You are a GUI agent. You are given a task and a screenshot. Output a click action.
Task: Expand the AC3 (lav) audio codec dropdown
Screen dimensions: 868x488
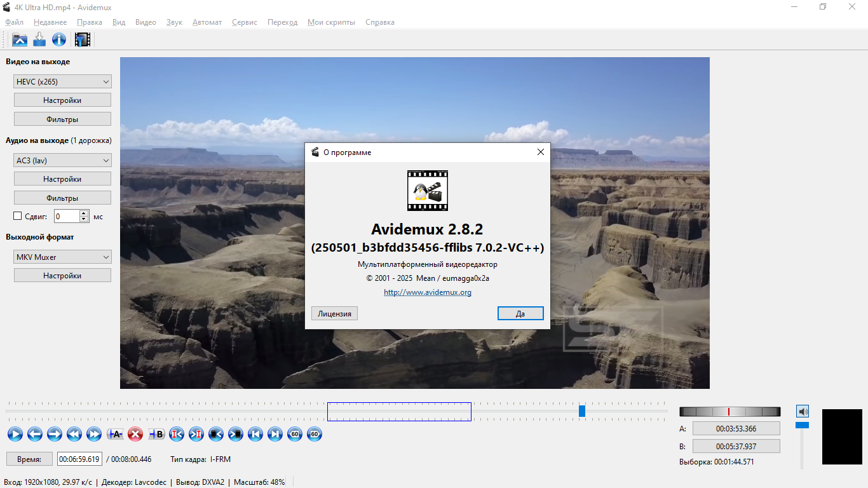pyautogui.click(x=62, y=161)
